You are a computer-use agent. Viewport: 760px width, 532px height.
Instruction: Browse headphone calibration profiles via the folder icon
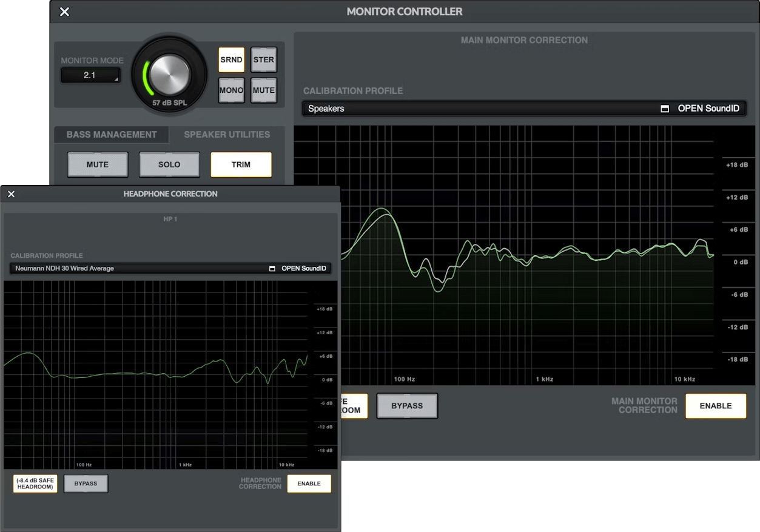coord(272,268)
